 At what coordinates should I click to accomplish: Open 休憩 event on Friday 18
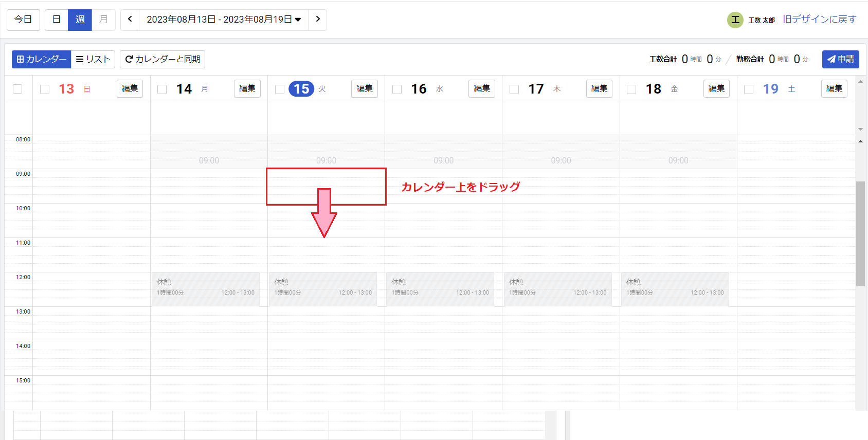[x=675, y=289]
